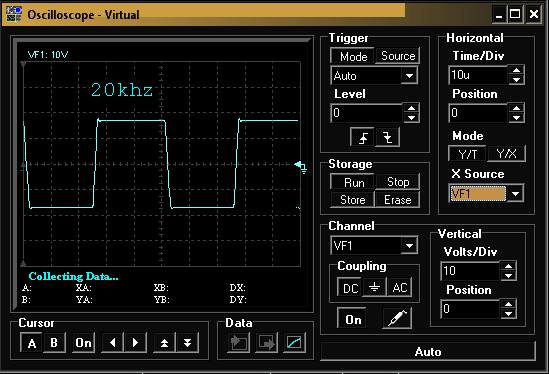549x374 pixels.
Task: Click the Collecting Data... status text
Action: [x=74, y=276]
